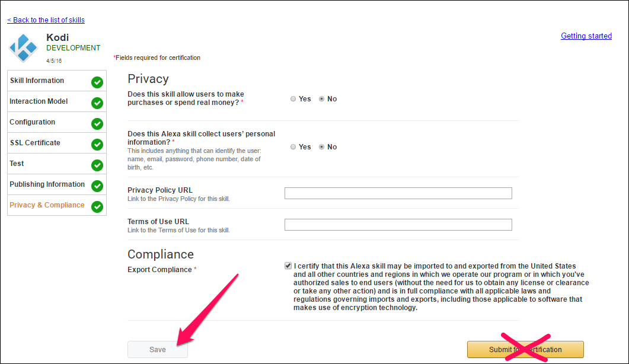Select Yes for collecting personal information
Image resolution: width=629 pixels, height=364 pixels.
click(293, 147)
